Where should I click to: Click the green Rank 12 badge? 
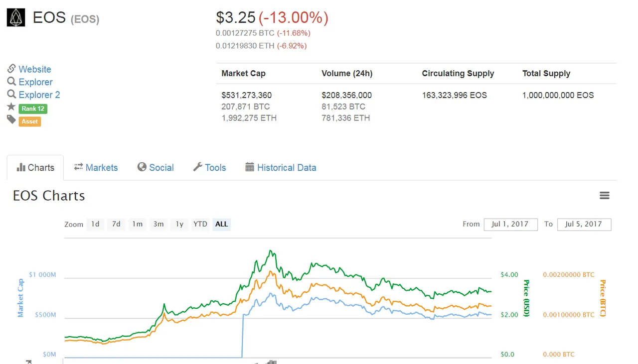coord(33,109)
